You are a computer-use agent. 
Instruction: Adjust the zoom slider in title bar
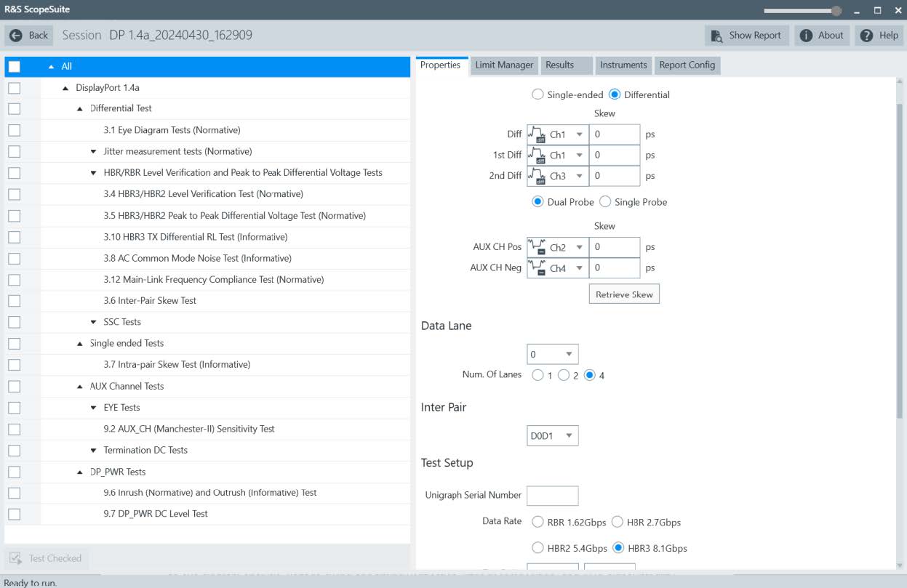[x=836, y=11]
